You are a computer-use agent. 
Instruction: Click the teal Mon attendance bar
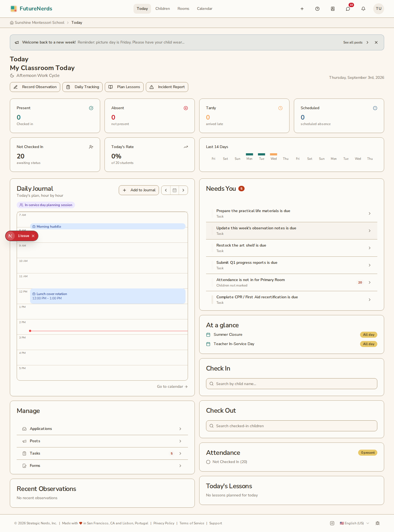pos(250,154)
